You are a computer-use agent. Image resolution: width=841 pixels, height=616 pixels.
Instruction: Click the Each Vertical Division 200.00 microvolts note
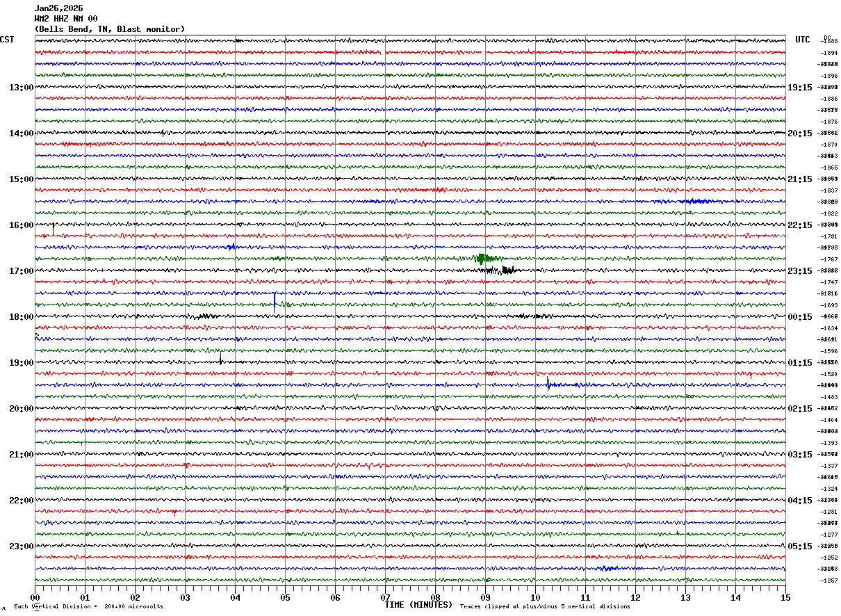pos(88,607)
